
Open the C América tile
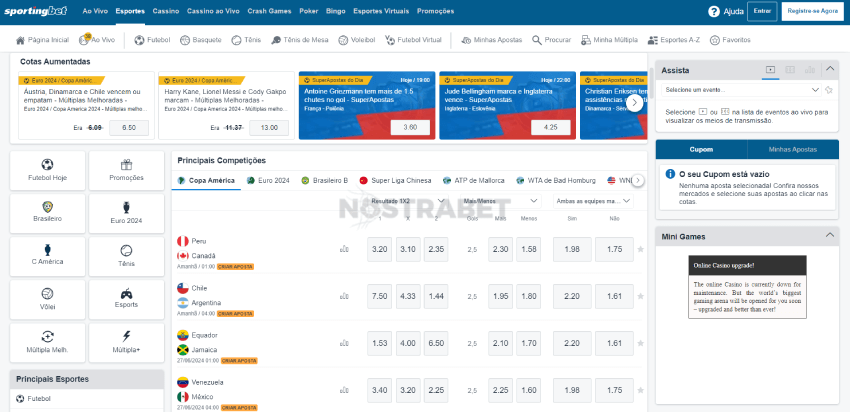[x=48, y=256]
